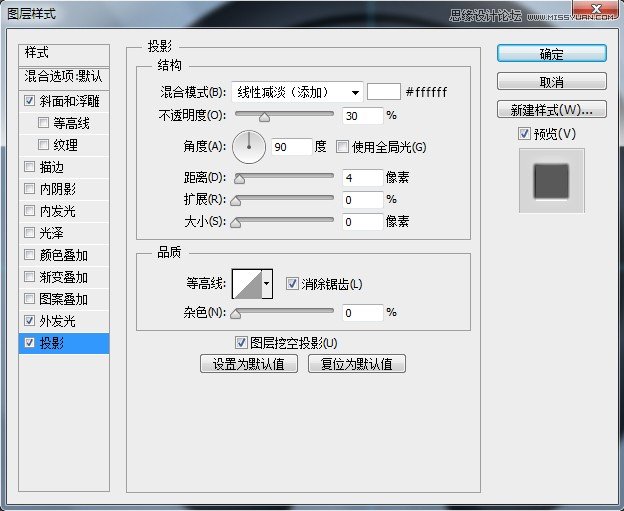The image size is (624, 511).
Task: Click the 扩展 spread slider handle
Action: tap(236, 201)
